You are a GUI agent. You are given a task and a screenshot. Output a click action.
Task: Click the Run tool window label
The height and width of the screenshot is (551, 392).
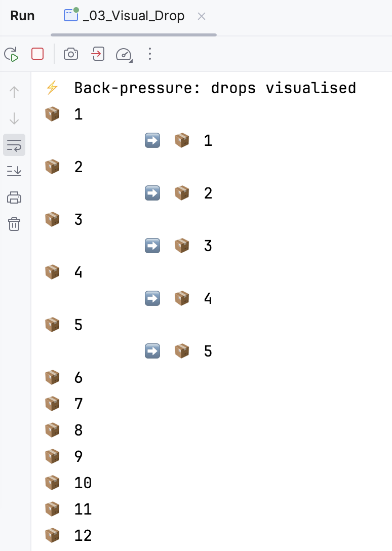coord(22,16)
